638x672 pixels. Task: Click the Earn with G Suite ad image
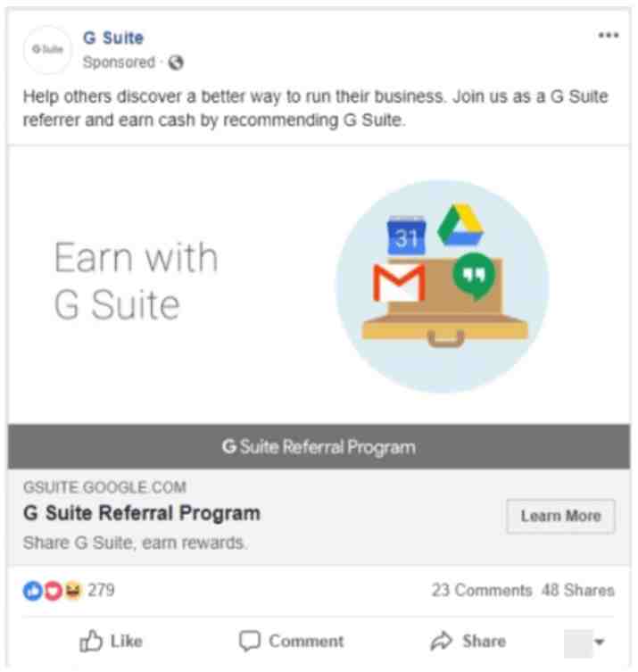coord(319,285)
